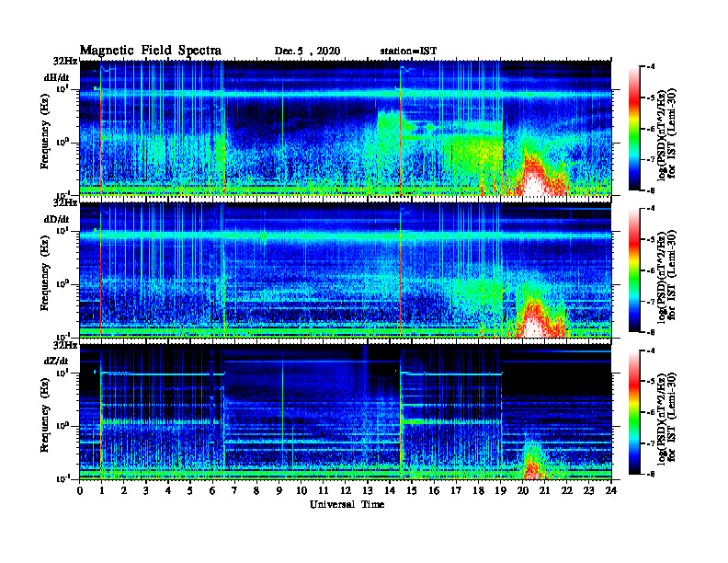The width and height of the screenshot is (728, 563).
Task: Click the "station=IST" label
Action: click(x=408, y=52)
